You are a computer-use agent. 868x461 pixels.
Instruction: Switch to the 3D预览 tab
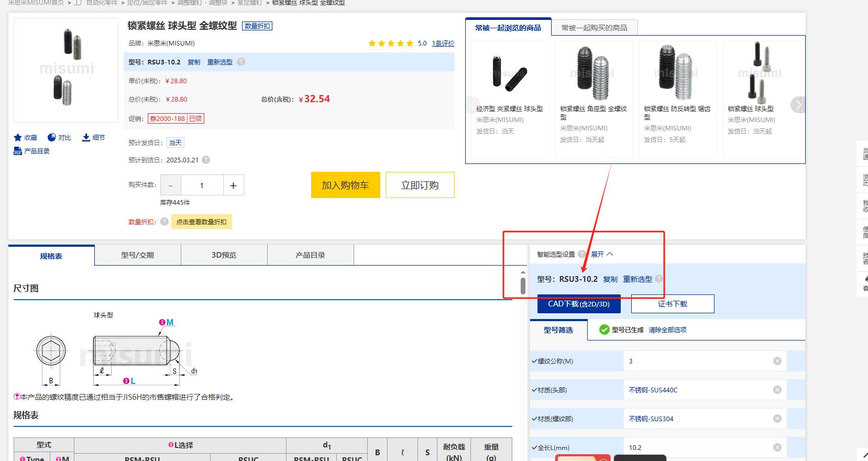coord(224,255)
